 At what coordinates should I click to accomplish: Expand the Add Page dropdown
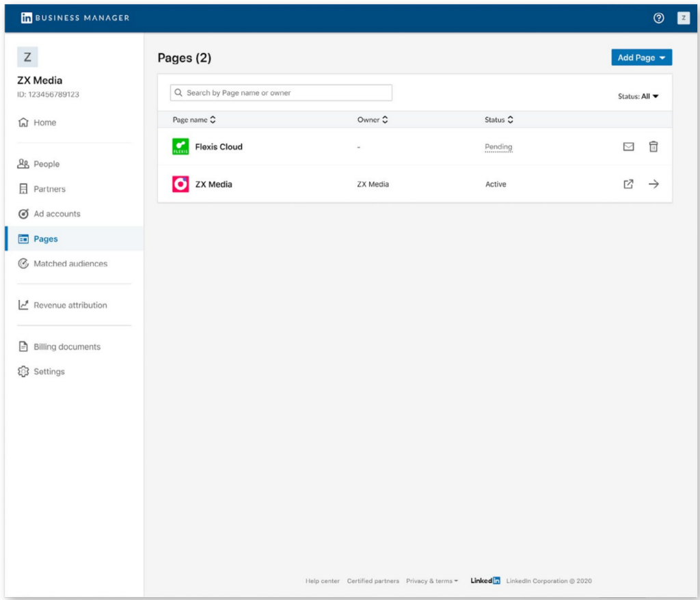[641, 58]
